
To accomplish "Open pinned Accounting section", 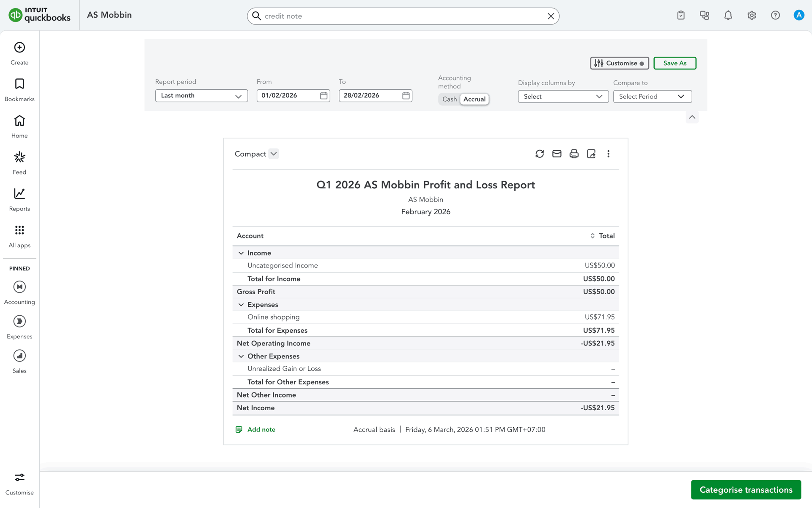I will [x=19, y=293].
